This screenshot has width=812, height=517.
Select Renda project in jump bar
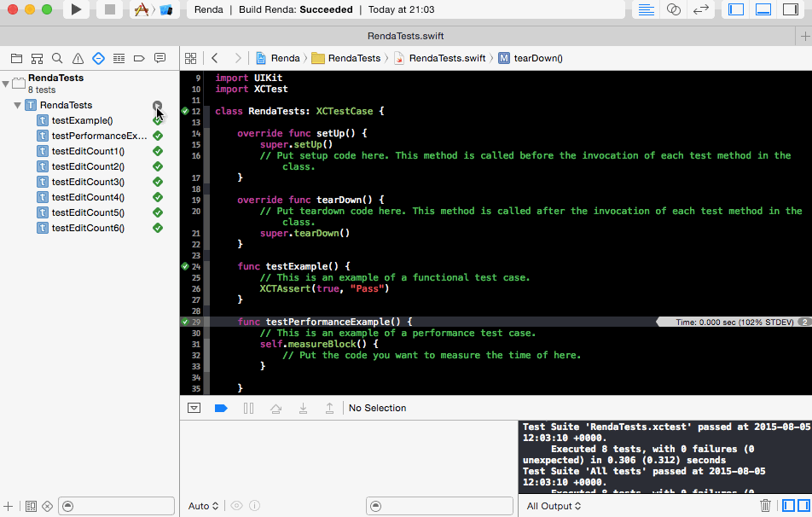click(x=278, y=58)
